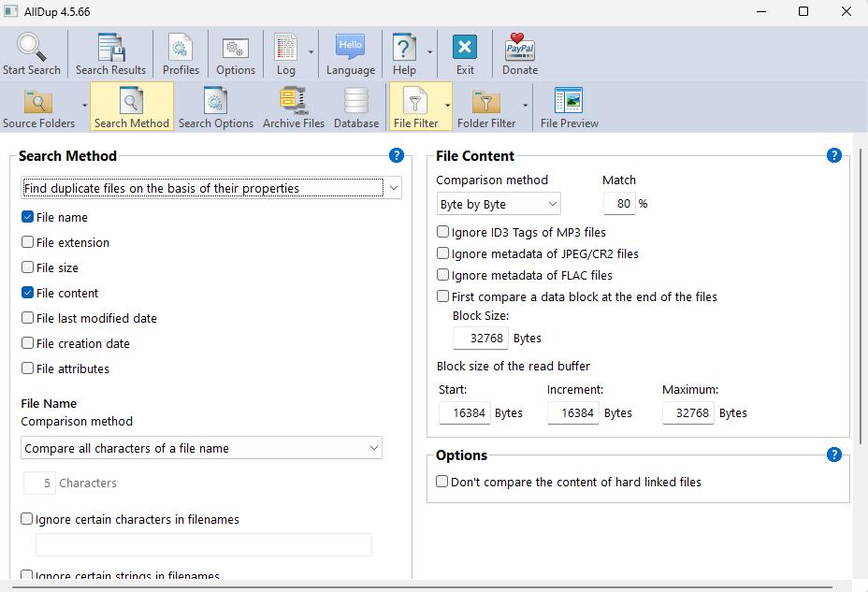Expand the Source Folders dropdown arrow
868x592 pixels.
point(84,105)
